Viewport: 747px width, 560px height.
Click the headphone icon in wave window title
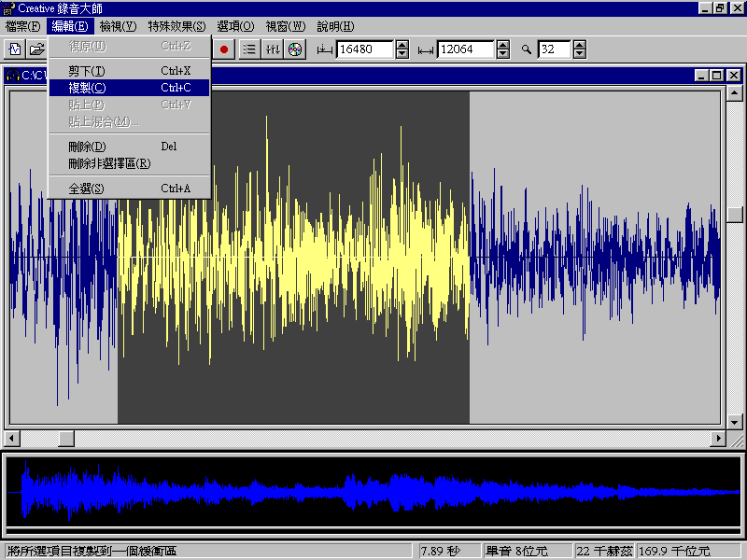coord(13,76)
